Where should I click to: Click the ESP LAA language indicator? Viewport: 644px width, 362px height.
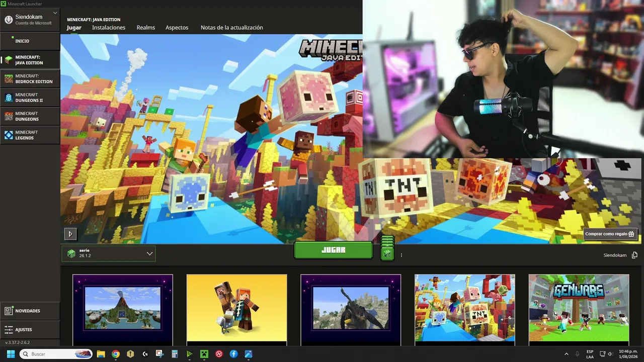(590, 354)
